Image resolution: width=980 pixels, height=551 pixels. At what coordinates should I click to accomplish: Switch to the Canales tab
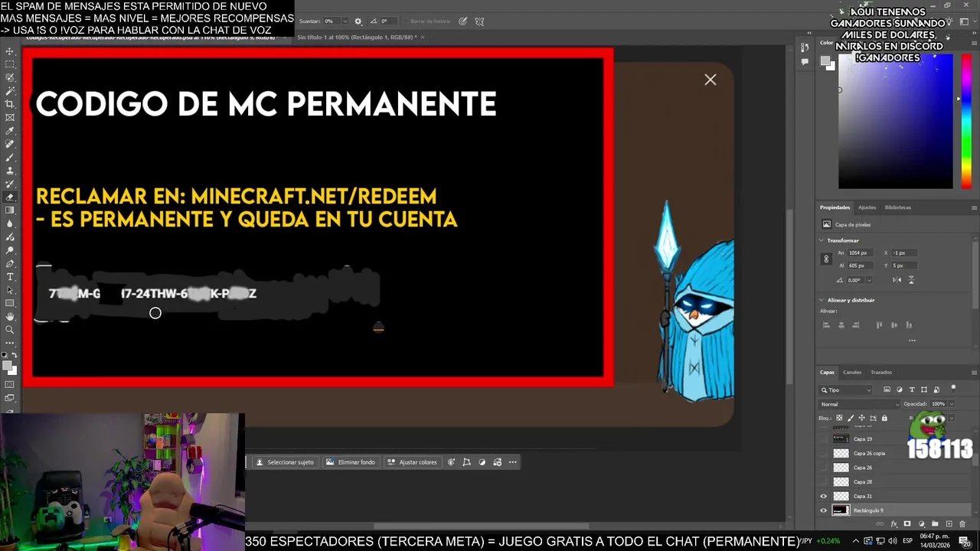click(x=852, y=372)
